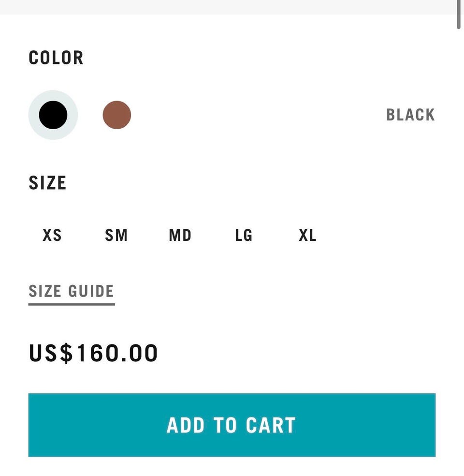Click the COLOR section heading
Viewport: 464px width, 476px height.
(x=56, y=58)
